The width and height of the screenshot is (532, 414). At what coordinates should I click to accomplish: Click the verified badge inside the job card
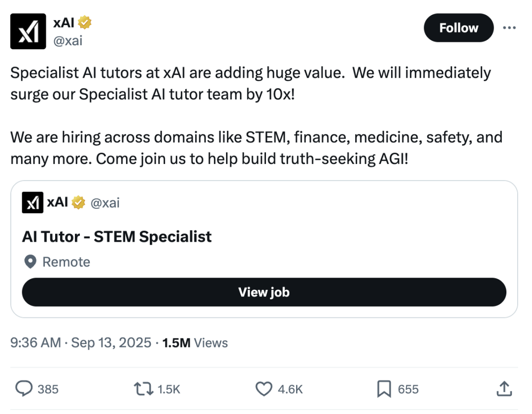[x=78, y=202]
